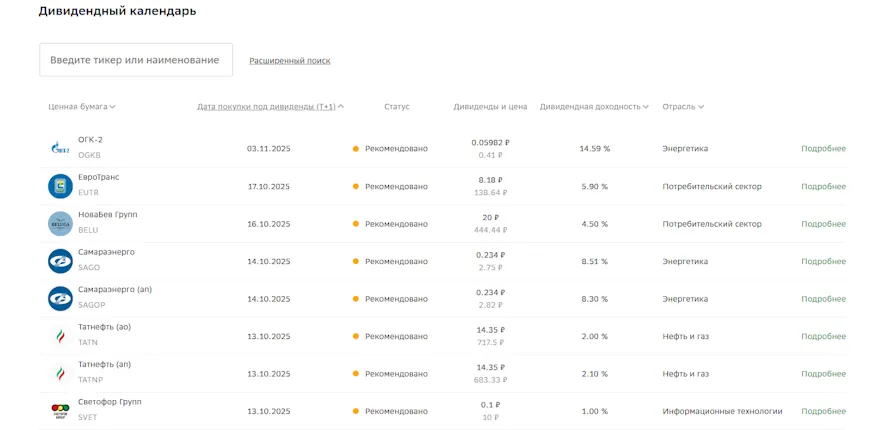Open the Отрасль filter dropdown
The height and width of the screenshot is (430, 870).
point(683,107)
